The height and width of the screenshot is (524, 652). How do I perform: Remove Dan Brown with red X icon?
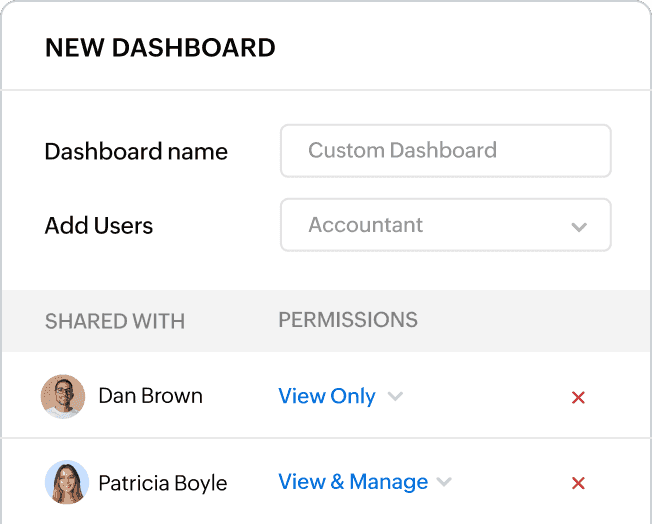point(577,397)
